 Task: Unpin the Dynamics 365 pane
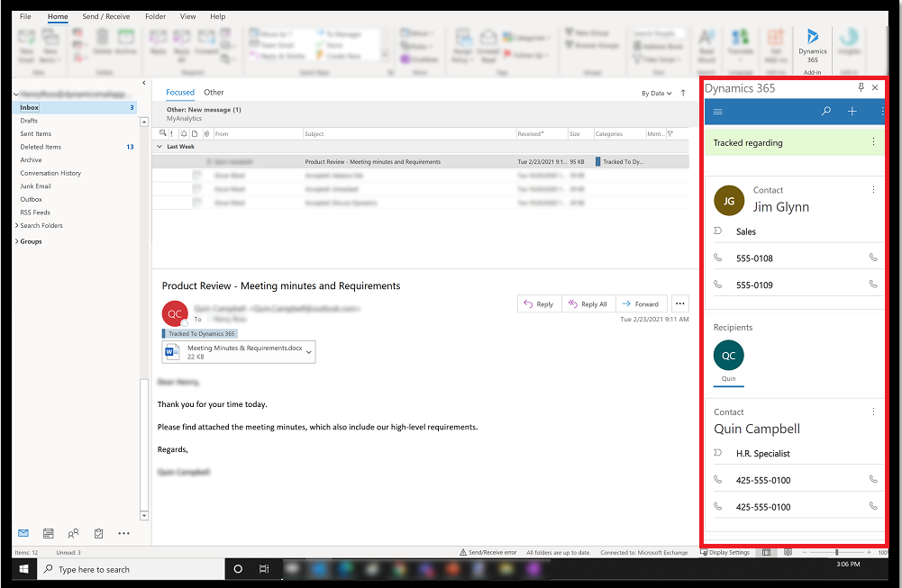click(861, 87)
